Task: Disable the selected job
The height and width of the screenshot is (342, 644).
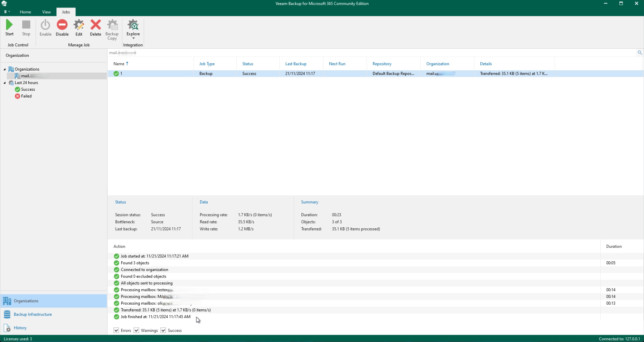Action: [x=62, y=28]
